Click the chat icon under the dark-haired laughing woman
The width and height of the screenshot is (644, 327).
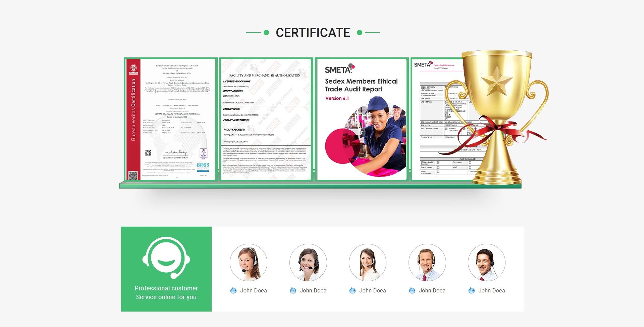[293, 290]
